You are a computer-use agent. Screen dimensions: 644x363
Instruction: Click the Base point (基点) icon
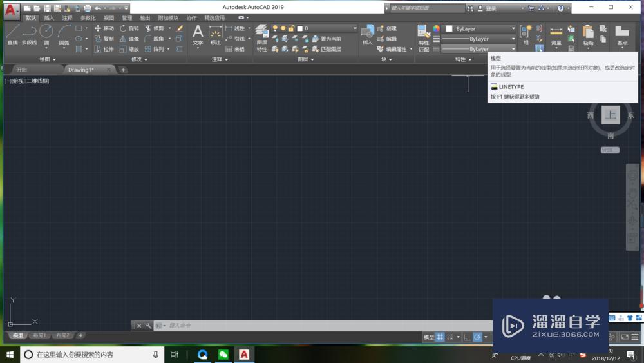622,35
